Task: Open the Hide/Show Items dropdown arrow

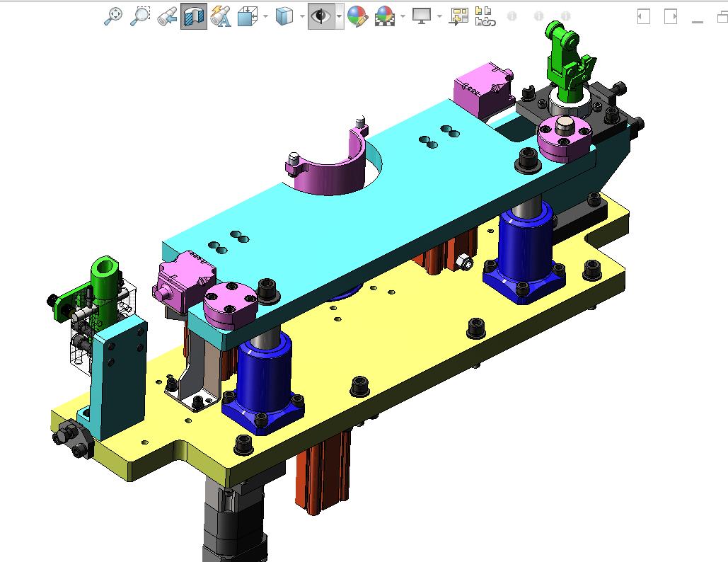Action: tap(339, 17)
